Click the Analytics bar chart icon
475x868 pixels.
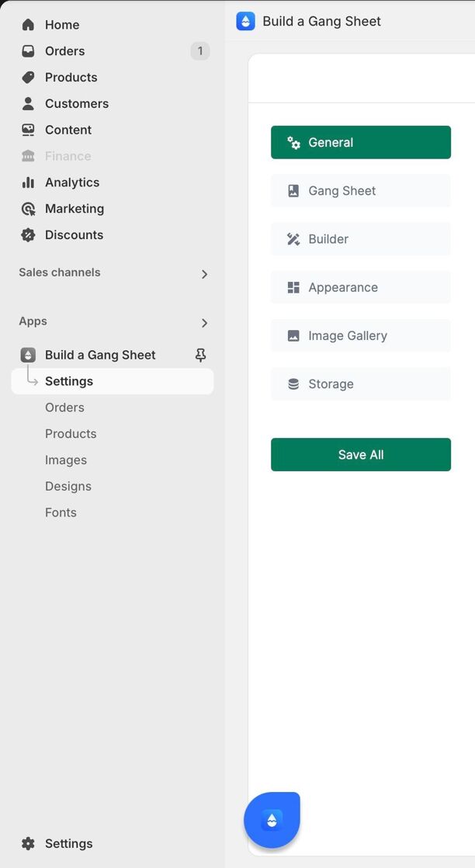[28, 182]
